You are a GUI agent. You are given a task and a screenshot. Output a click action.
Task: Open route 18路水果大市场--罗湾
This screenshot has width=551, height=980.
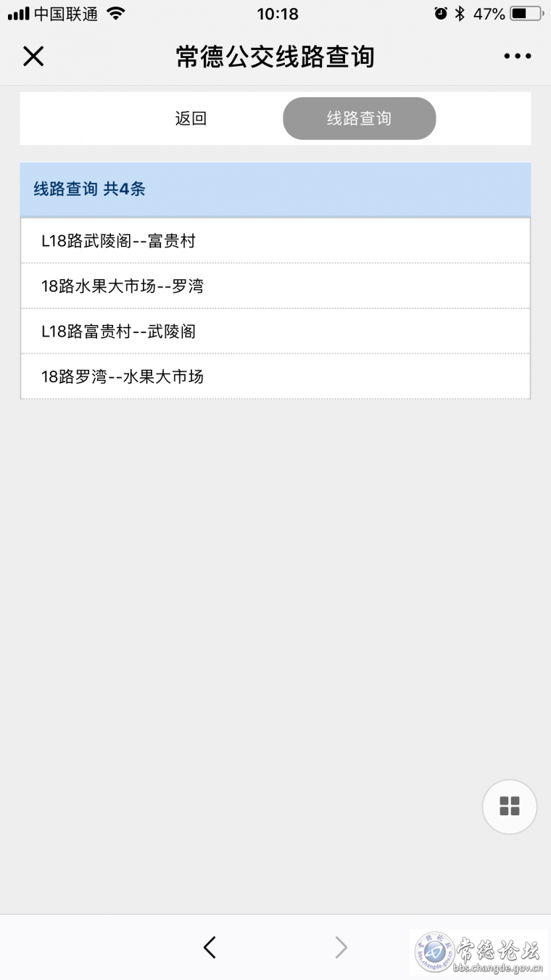pyautogui.click(x=275, y=286)
